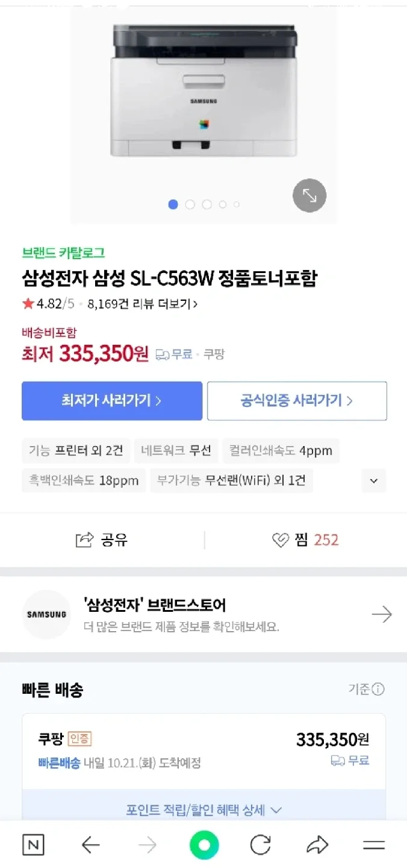
Task: Go back with the left arrow
Action: 90,845
